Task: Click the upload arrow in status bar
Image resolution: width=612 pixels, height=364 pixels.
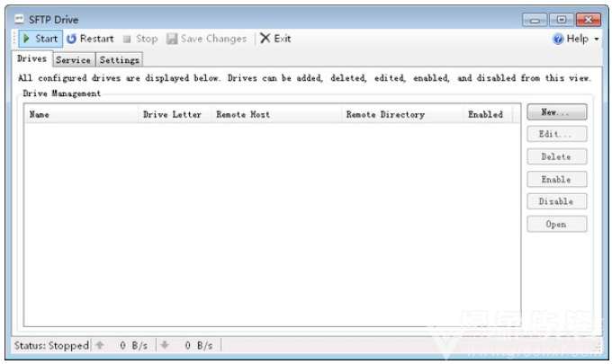Action: tap(100, 345)
